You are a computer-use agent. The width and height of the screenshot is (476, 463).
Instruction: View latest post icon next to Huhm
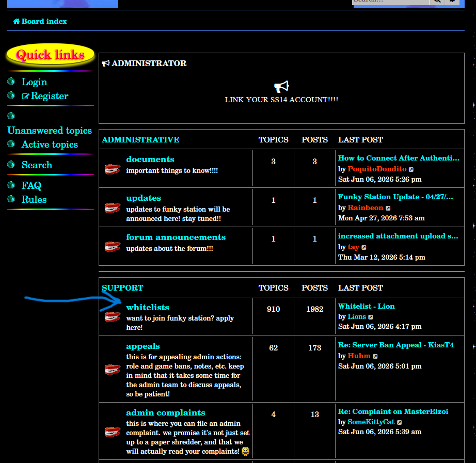[375, 357]
